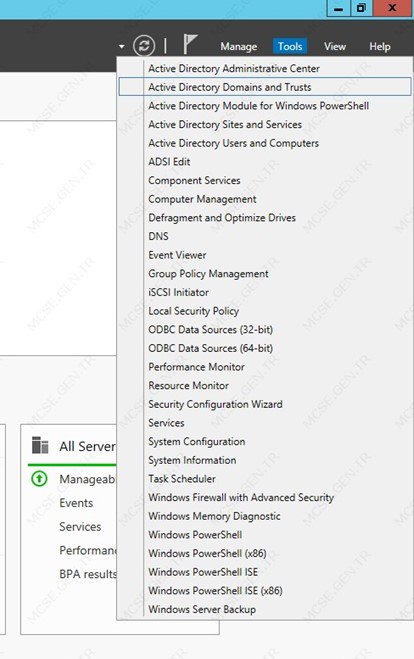Expand the dropdown arrow beside refresh

pyautogui.click(x=121, y=46)
